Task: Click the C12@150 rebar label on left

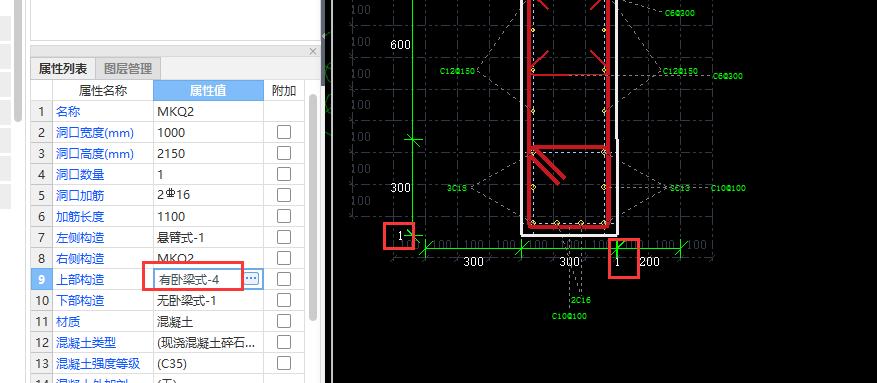Action: [457, 71]
